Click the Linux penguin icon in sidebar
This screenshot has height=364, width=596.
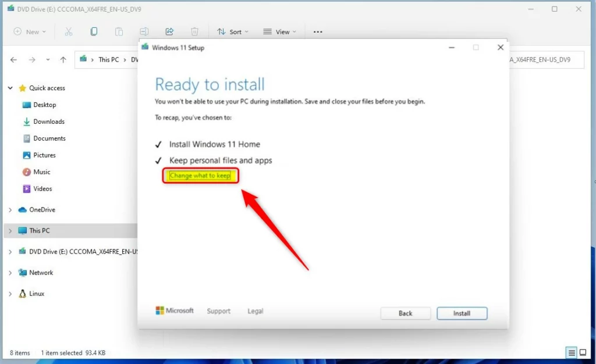pos(23,294)
